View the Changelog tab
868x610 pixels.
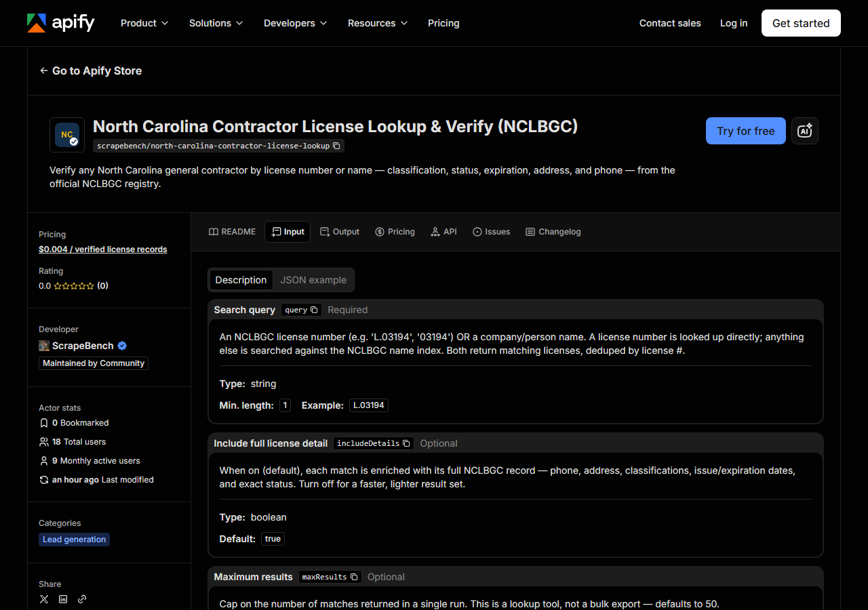[553, 232]
